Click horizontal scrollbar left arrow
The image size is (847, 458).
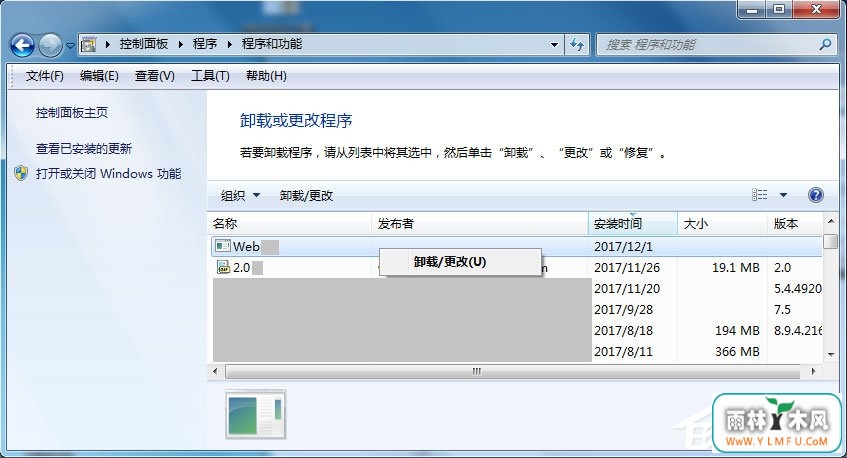215,371
